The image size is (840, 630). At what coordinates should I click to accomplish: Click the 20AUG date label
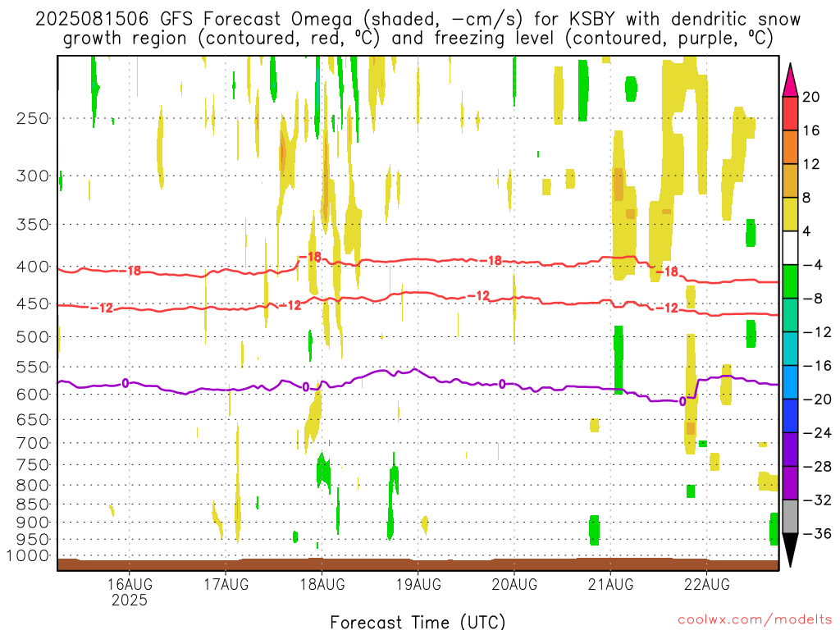pyautogui.click(x=514, y=584)
